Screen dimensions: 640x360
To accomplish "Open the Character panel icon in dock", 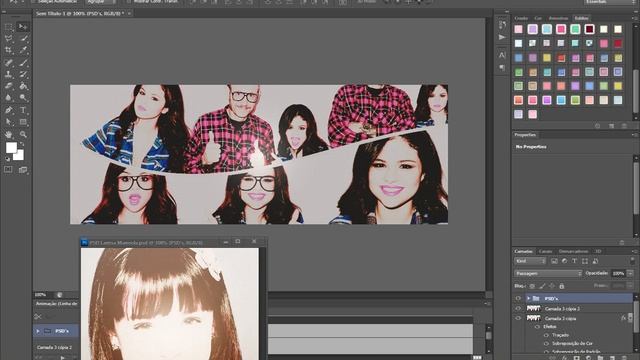I will point(502,55).
